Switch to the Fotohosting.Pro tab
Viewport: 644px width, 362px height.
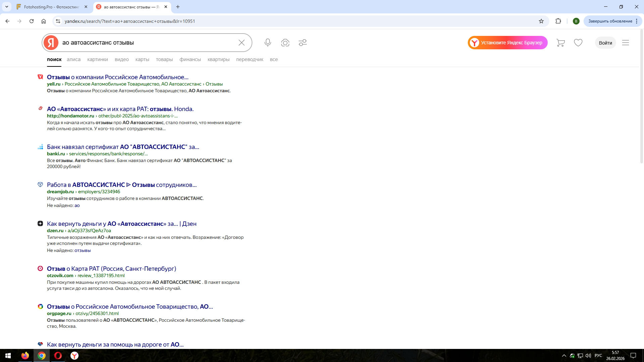coord(52,7)
